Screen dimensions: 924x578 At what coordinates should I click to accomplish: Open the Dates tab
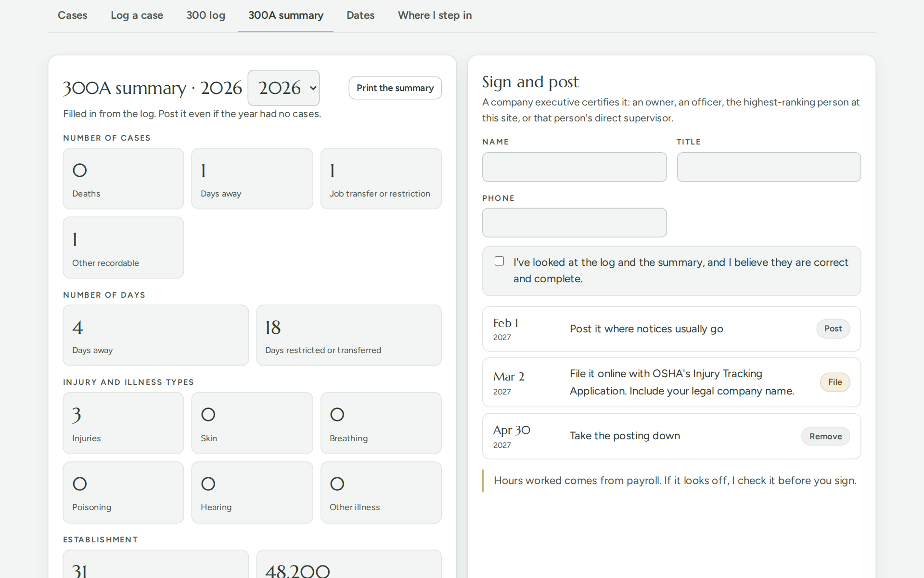pyautogui.click(x=360, y=15)
